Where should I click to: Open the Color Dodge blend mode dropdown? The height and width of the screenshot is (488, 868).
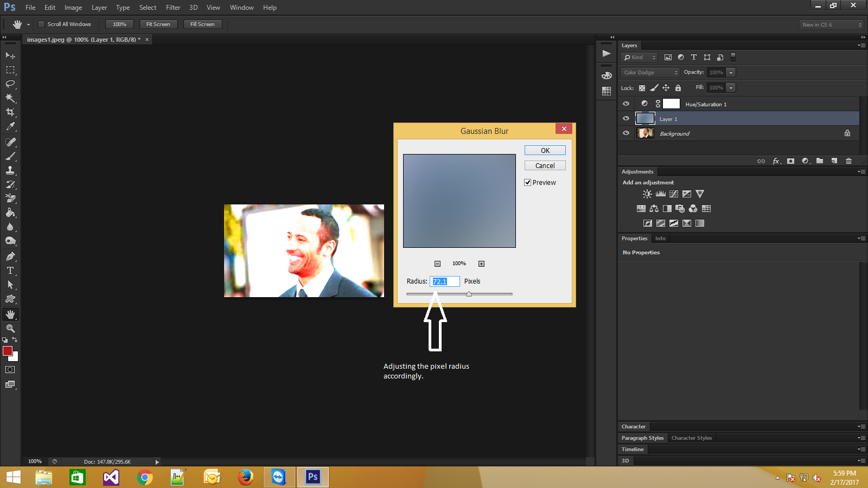coord(650,72)
